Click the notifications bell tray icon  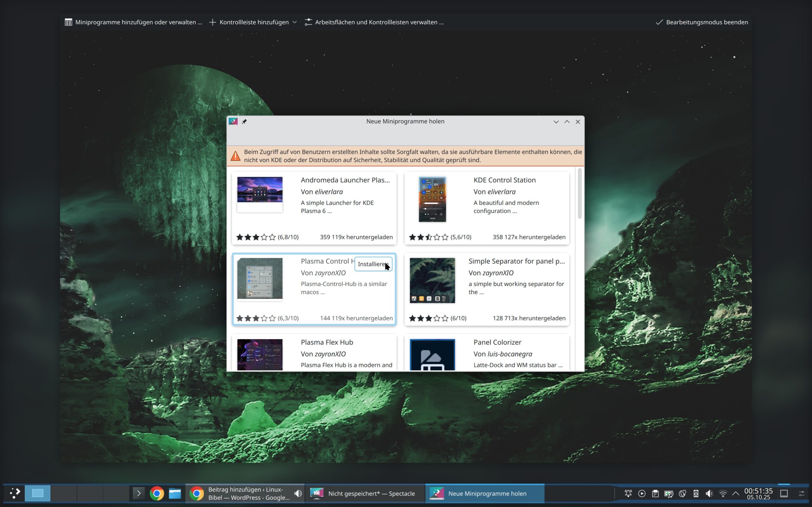click(628, 493)
